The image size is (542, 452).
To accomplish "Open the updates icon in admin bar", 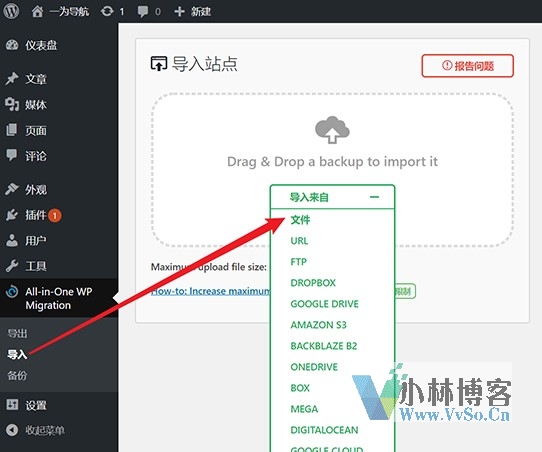I will (x=107, y=11).
